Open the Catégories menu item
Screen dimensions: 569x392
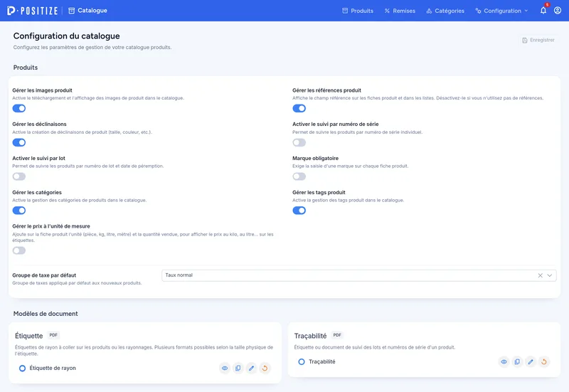[445, 11]
